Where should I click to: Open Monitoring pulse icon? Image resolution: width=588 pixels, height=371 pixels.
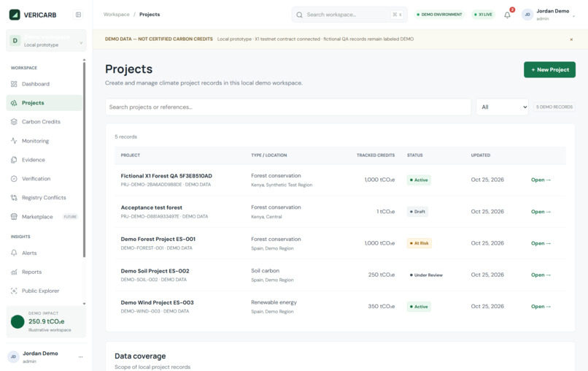pos(14,141)
